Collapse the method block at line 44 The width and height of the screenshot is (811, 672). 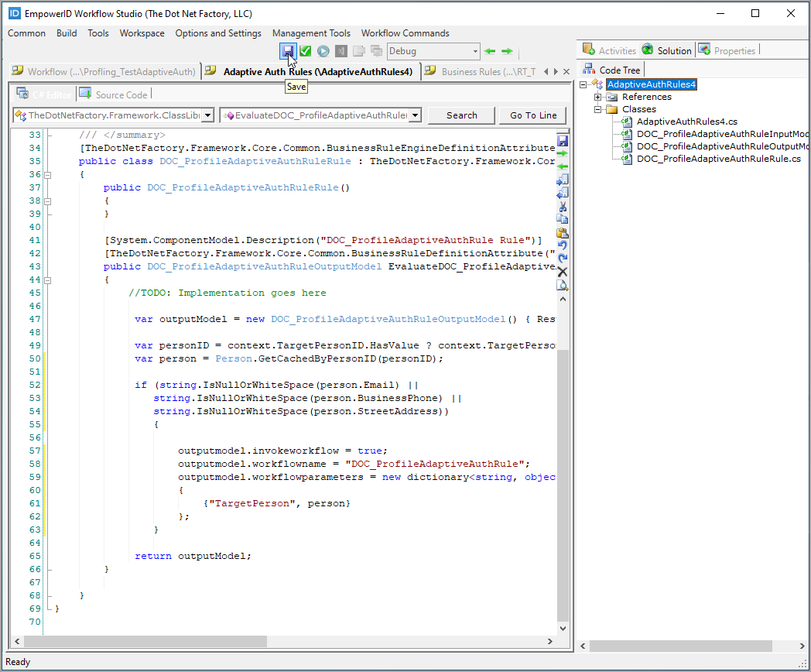tap(48, 279)
